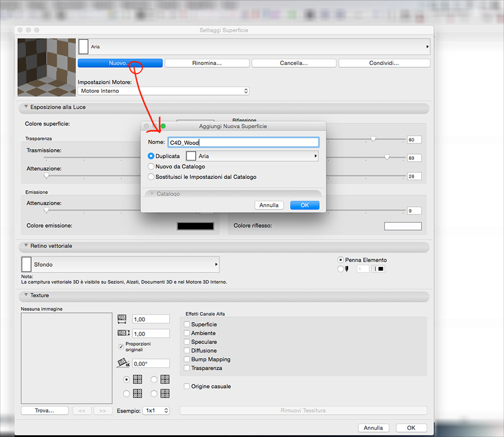
Task: Click the custom pen icon below Penna Elemento
Action: click(345, 269)
